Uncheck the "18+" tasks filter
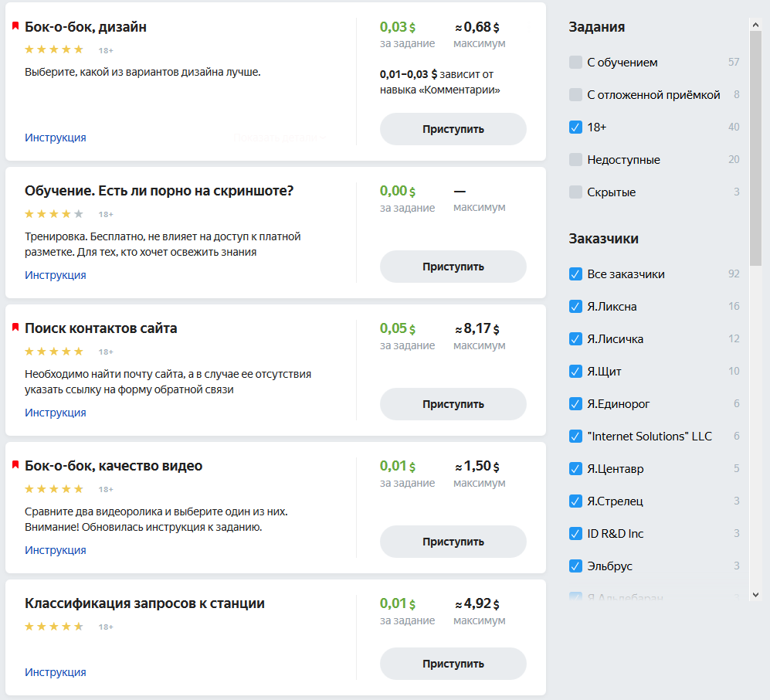Screen dimensions: 770x700 coord(575,127)
